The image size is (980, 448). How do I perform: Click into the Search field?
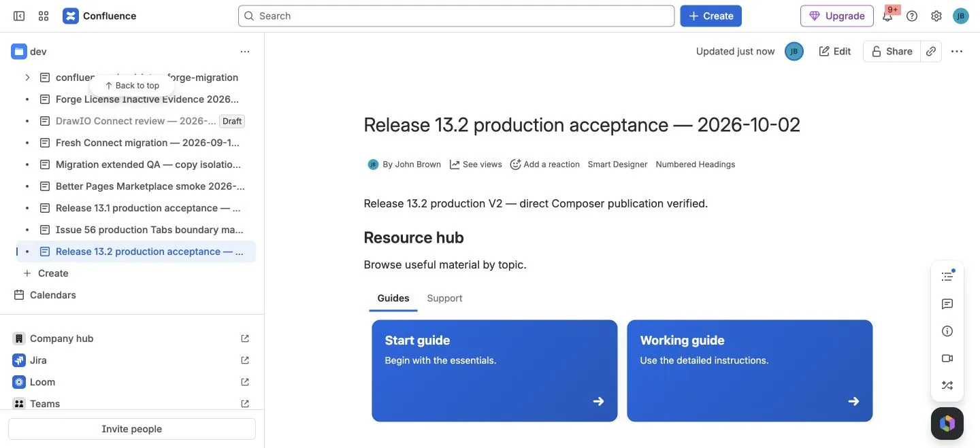(456, 16)
